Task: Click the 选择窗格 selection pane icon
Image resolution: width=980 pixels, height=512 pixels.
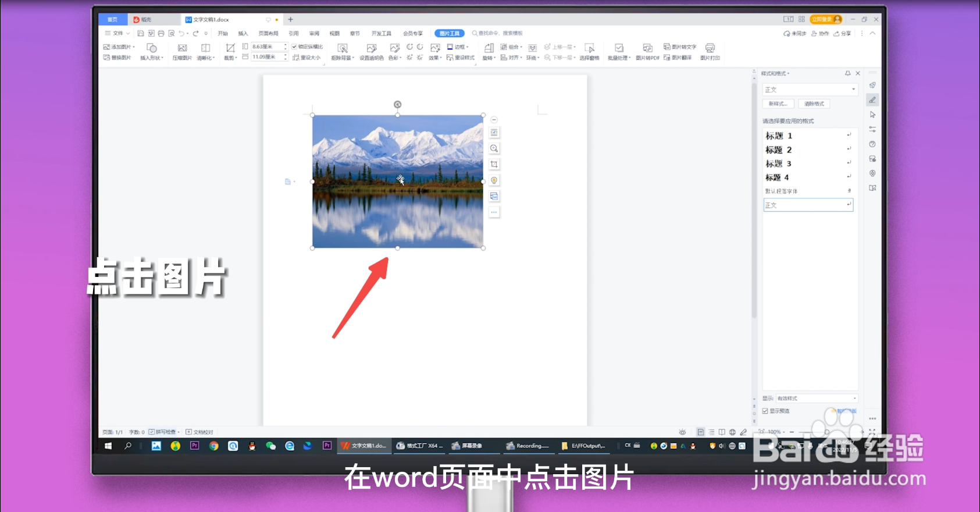Action: (x=589, y=48)
